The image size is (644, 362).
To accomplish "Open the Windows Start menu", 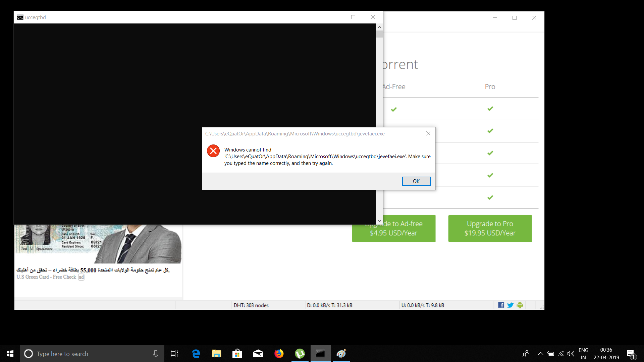I will click(x=10, y=354).
